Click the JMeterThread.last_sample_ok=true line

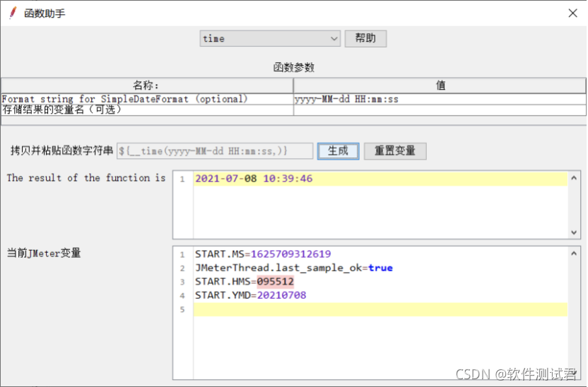click(293, 268)
